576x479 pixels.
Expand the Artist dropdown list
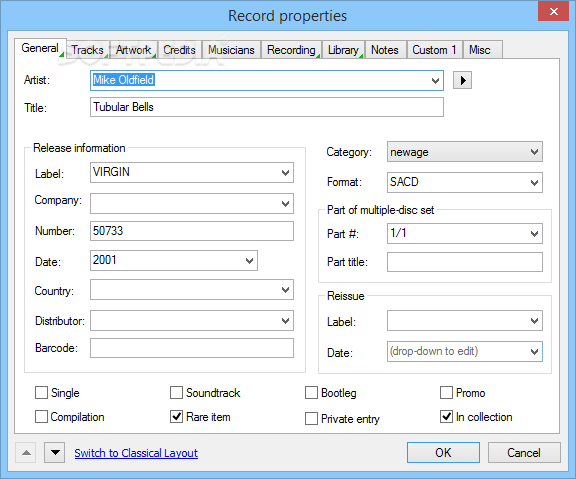tap(435, 80)
